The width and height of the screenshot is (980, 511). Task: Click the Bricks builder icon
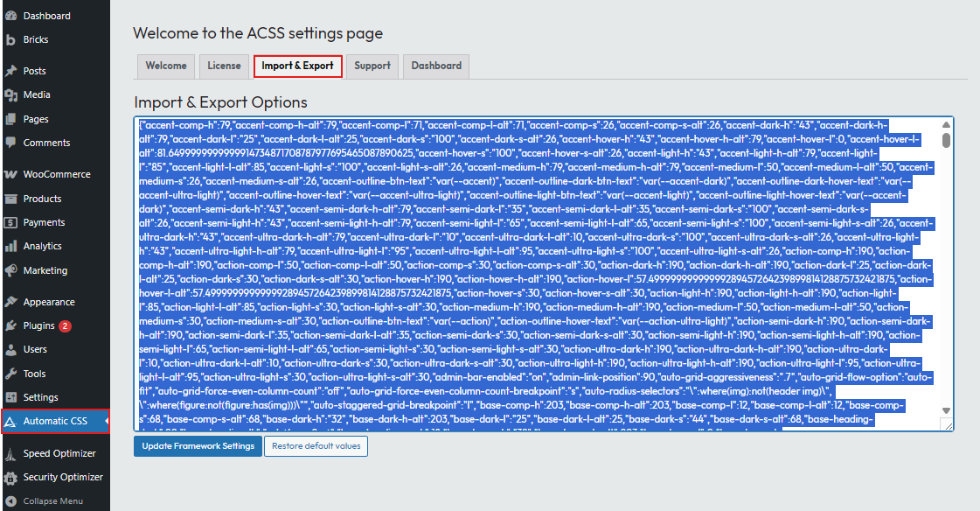[10, 39]
